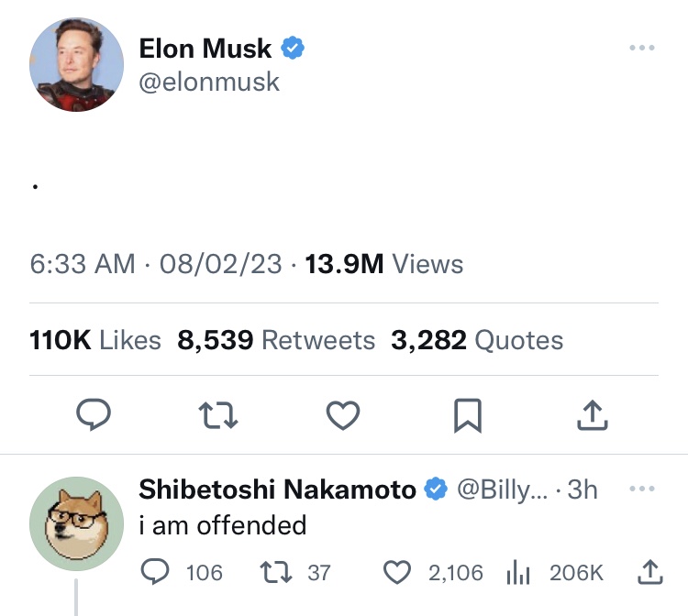This screenshot has width=688, height=616.
Task: Like Elon Musk's tweet
Action: point(343,417)
